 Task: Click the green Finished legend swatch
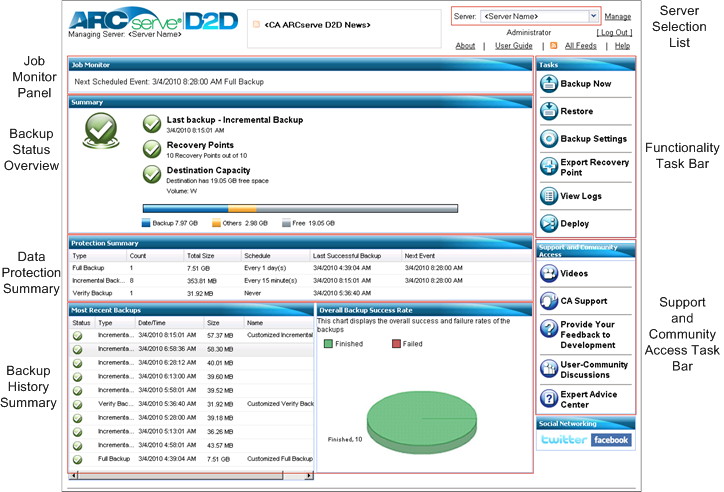click(328, 344)
